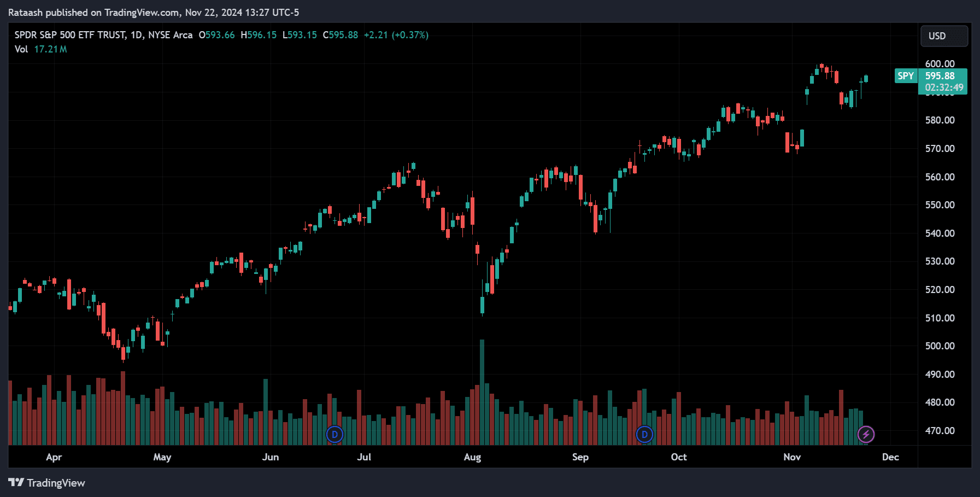Click the 520.00 price axis label

(940, 290)
